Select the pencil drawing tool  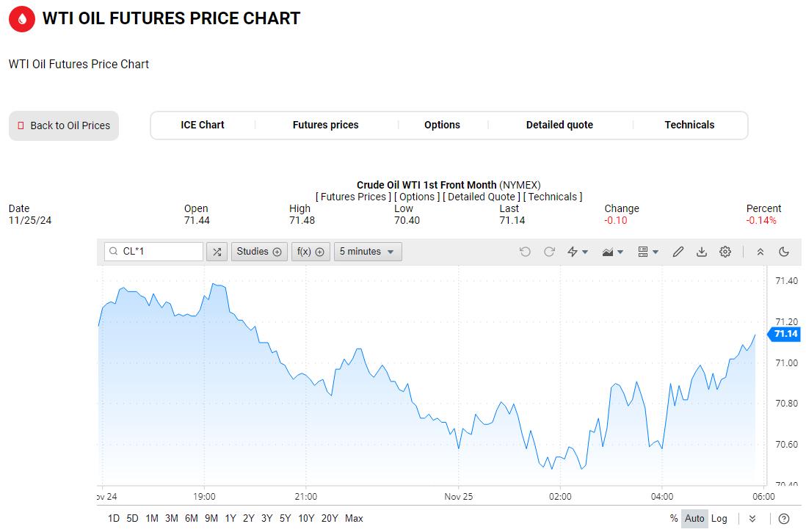[678, 252]
